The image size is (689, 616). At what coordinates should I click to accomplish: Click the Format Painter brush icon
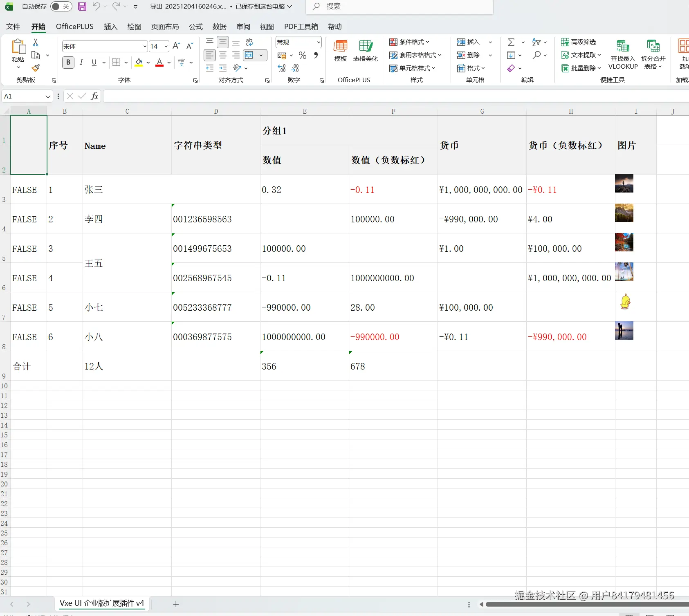pos(36,68)
